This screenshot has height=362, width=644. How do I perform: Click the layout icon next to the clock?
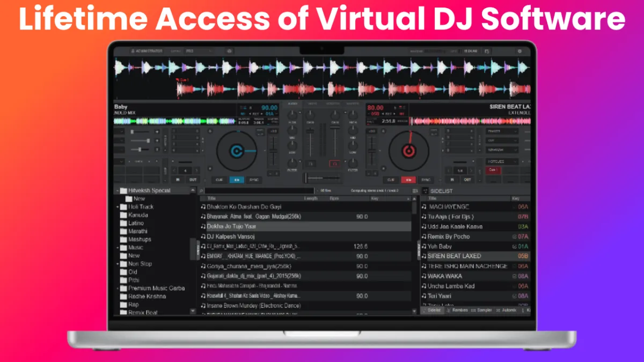(x=487, y=51)
